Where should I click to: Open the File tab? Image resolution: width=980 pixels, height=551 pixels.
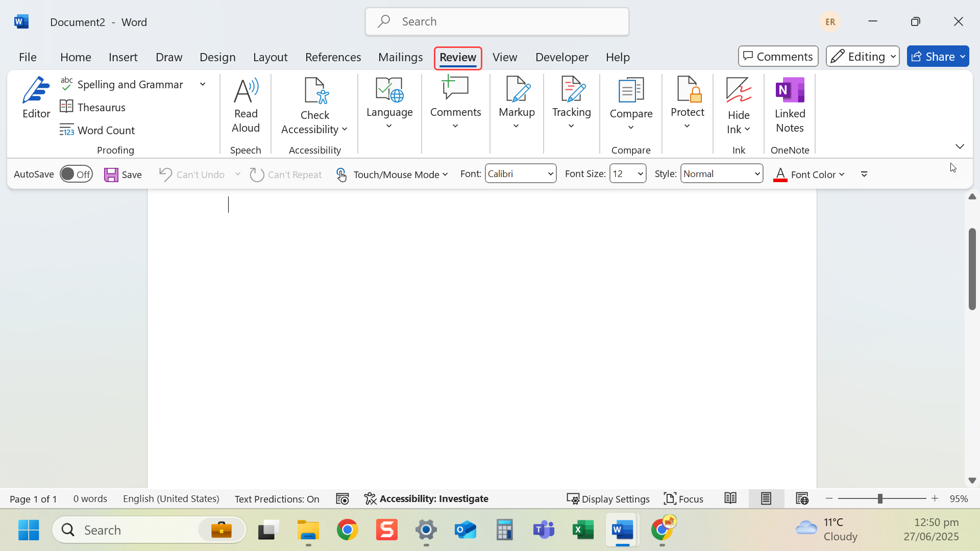tap(28, 57)
